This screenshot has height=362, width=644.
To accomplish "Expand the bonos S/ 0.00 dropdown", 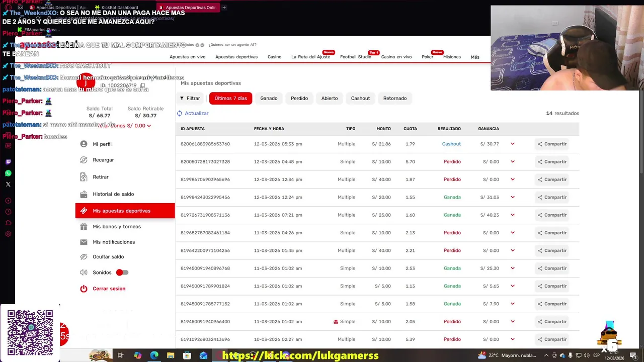I will pyautogui.click(x=148, y=126).
